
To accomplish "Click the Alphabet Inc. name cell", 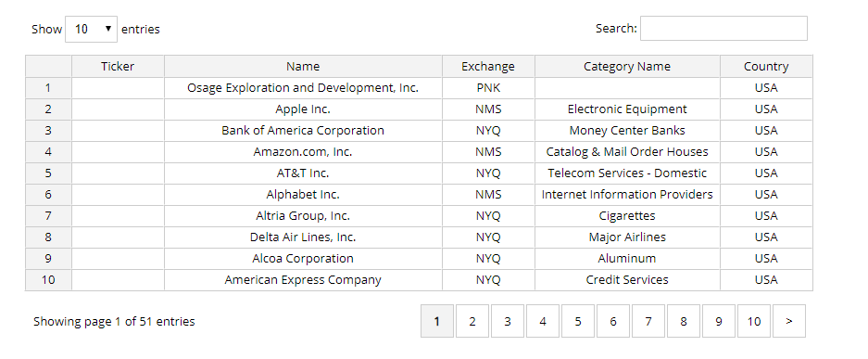I will (x=303, y=195).
